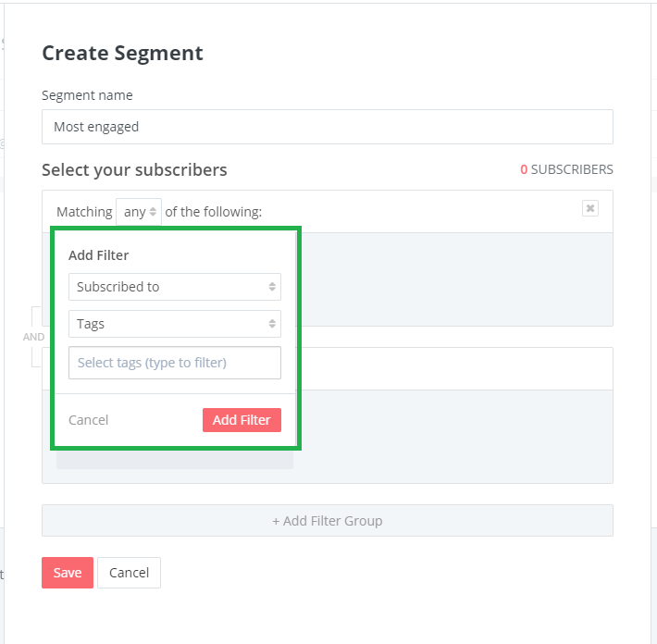
Task: Focus the "Select tags" filter input
Action: pos(175,363)
